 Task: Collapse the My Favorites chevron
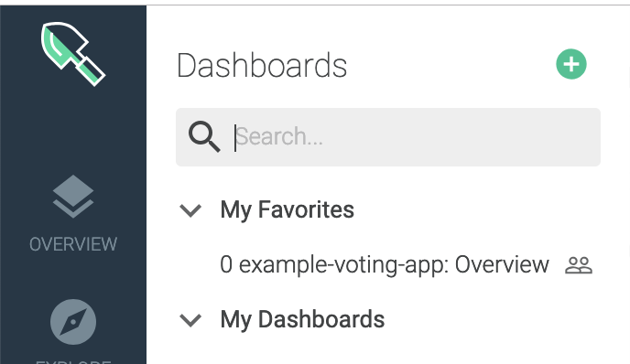190,210
